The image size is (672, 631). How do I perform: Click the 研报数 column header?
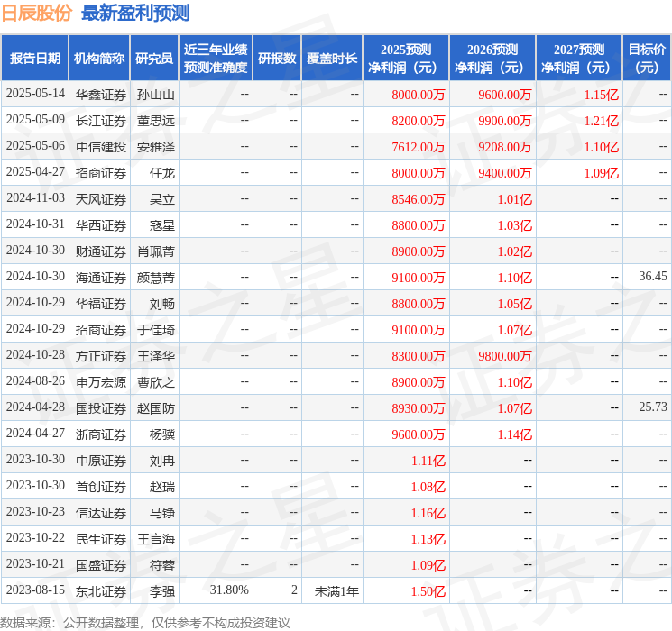(x=277, y=59)
